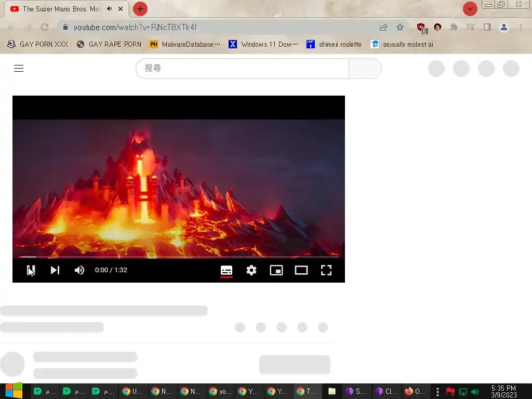Switch to the purple taskbar item labeled S...
The width and height of the screenshot is (532, 399).
point(355,392)
